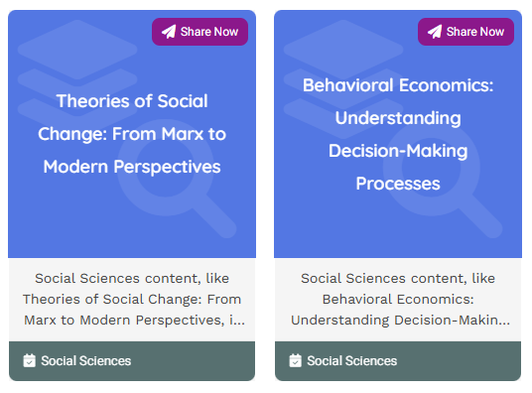Select Social Sciences tag on left card

tap(85, 361)
